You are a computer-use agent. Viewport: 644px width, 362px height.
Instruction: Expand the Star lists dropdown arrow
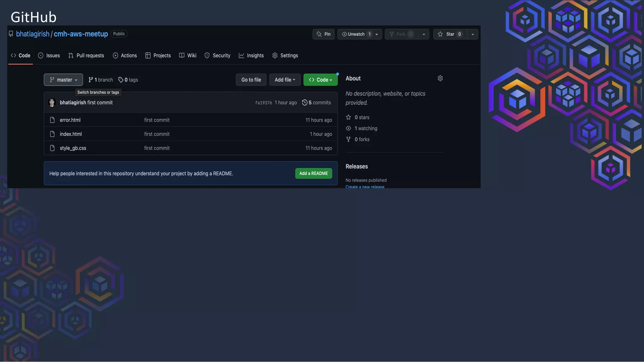tap(473, 34)
